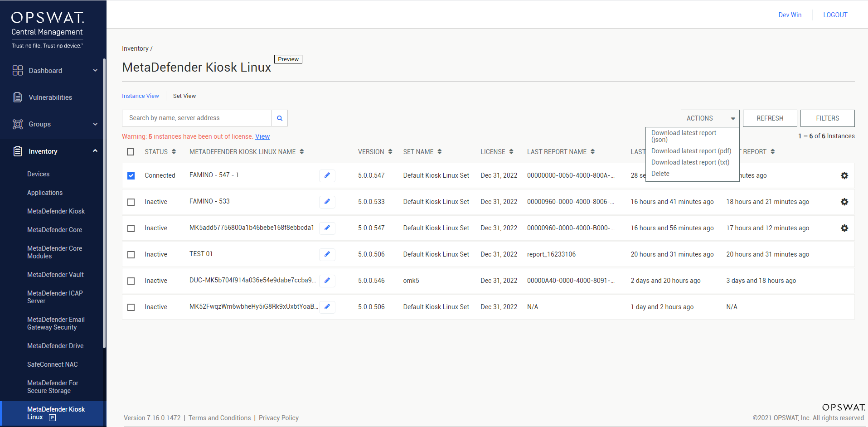Click the Groups network icon
The image size is (868, 427).
(18, 124)
